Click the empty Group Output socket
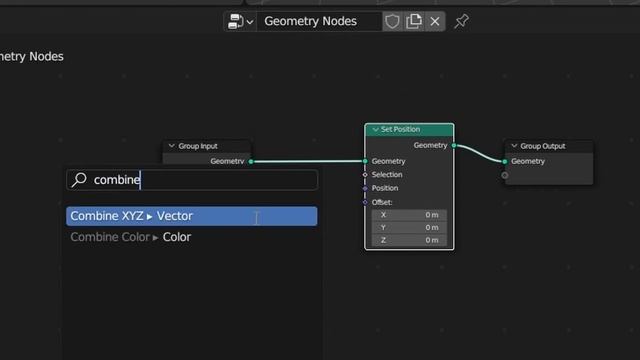The image size is (640, 360). pos(505,176)
